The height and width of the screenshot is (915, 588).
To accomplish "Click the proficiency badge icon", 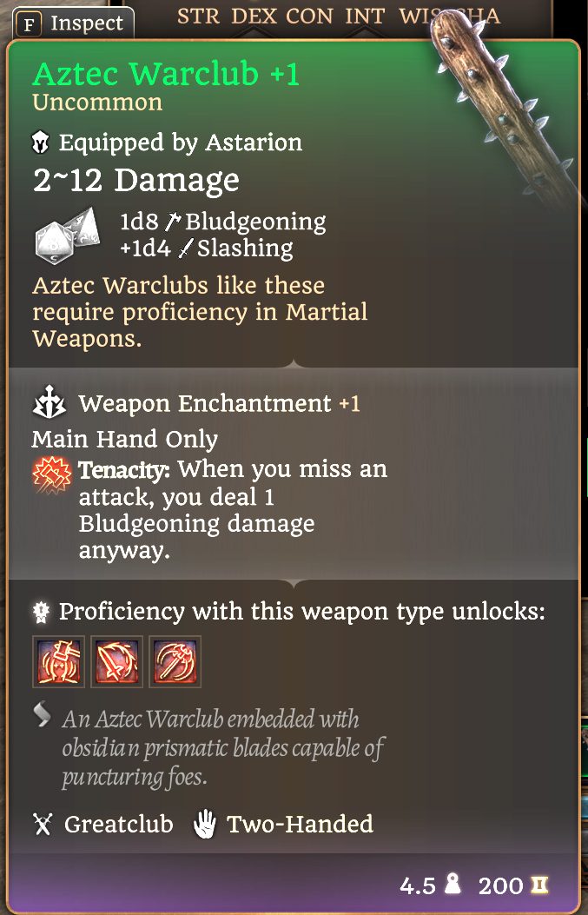I will click(x=40, y=611).
